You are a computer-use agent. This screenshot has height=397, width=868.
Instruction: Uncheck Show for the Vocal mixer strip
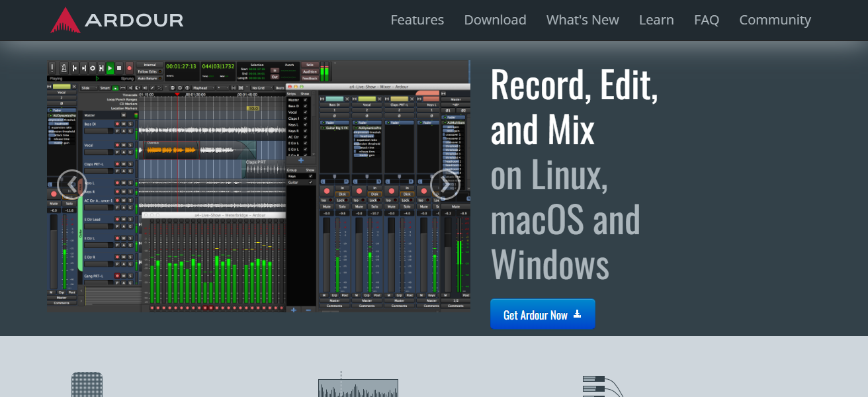pyautogui.click(x=304, y=113)
